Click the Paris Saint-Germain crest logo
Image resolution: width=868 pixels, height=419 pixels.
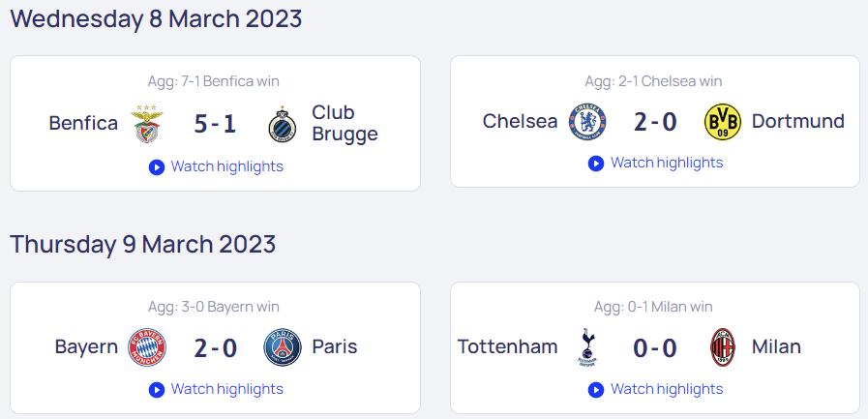click(x=283, y=347)
